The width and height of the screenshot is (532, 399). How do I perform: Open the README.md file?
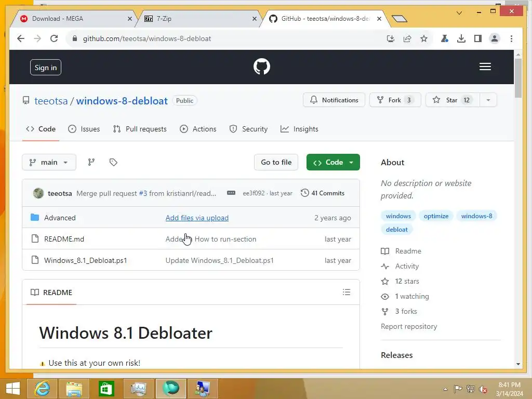click(x=64, y=239)
